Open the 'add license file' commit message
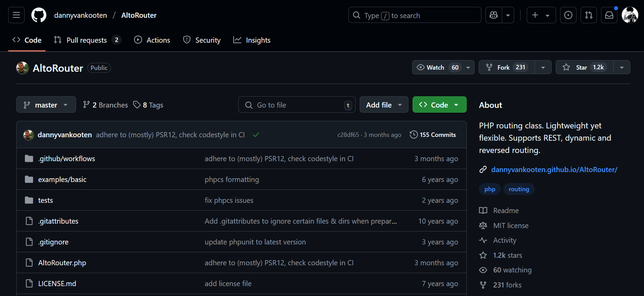The width and height of the screenshot is (644, 296). [x=228, y=283]
